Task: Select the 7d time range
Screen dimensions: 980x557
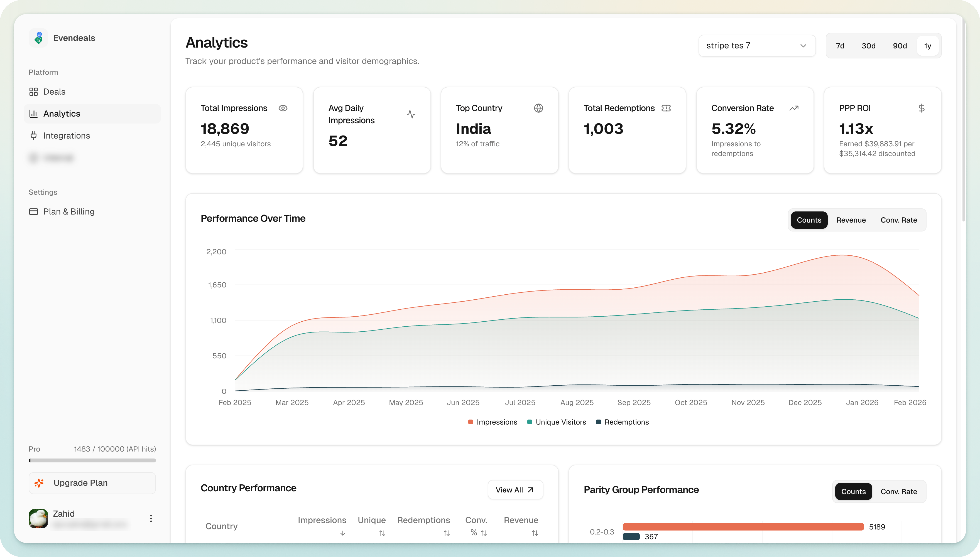Action: click(840, 46)
